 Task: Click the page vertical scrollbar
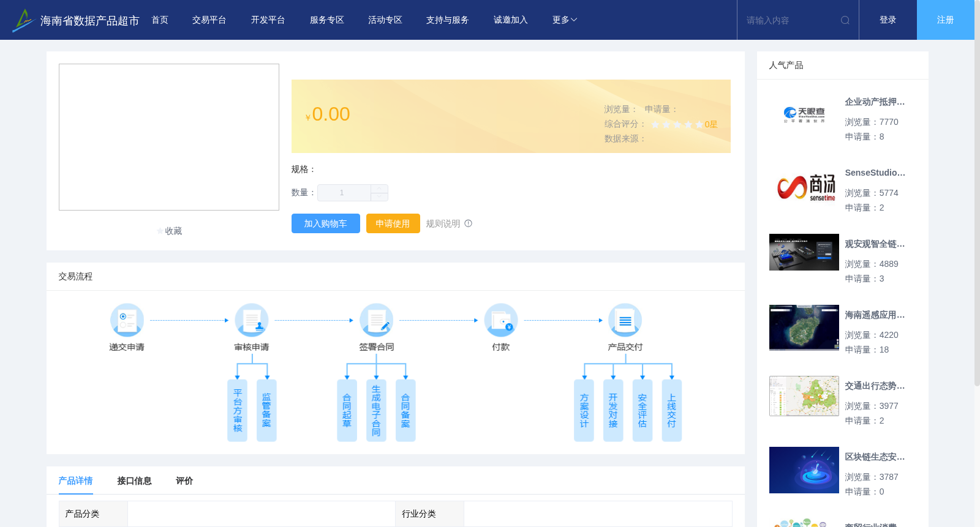[x=977, y=193]
